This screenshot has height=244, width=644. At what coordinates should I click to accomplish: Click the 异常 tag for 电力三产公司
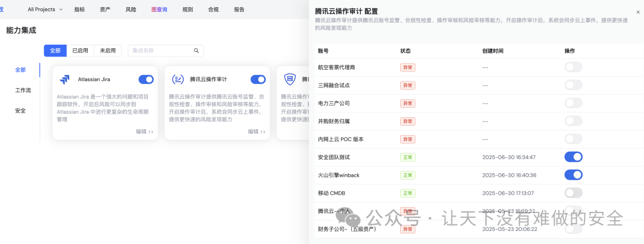click(x=408, y=104)
